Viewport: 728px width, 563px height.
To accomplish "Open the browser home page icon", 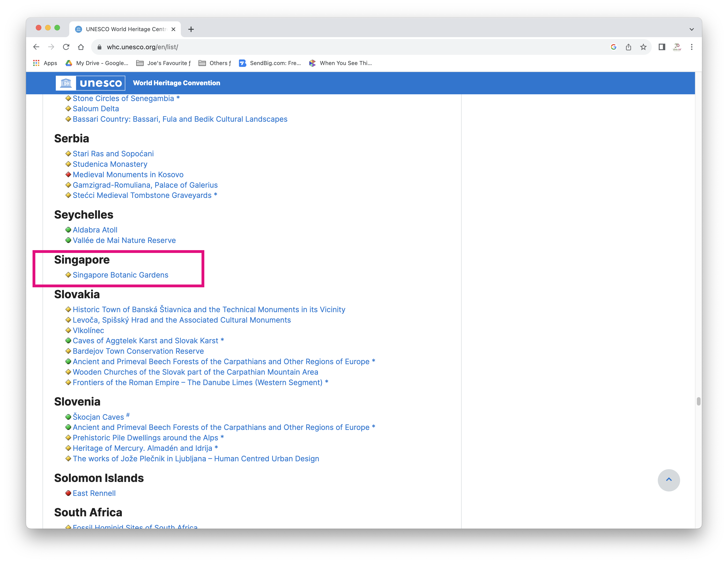I will click(x=81, y=47).
